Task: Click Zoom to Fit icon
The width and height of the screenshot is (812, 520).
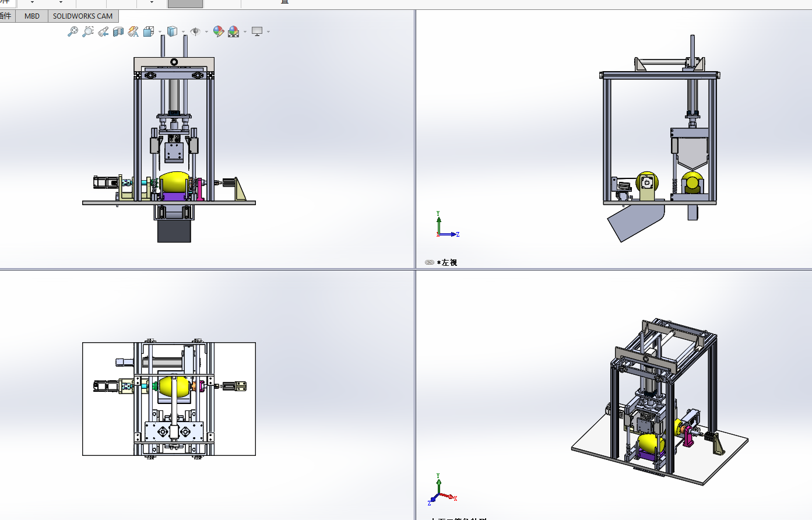Action: coord(73,31)
